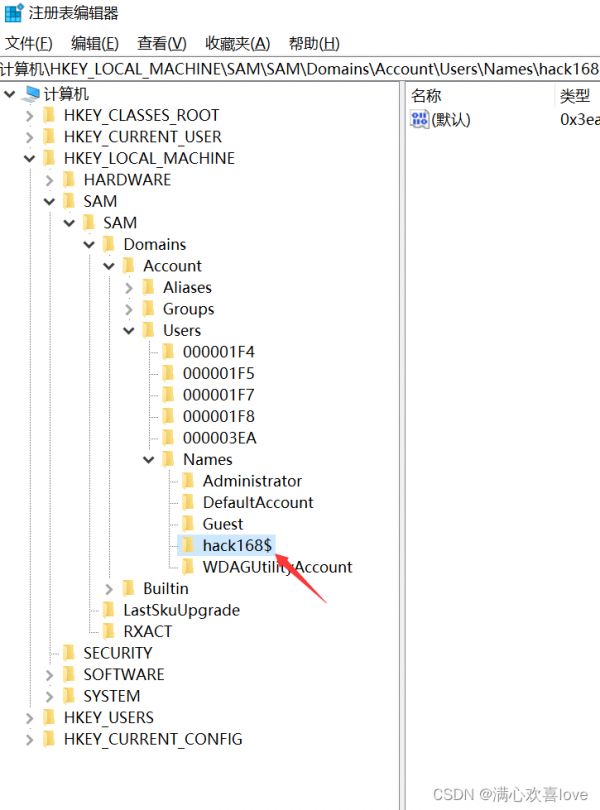Click the HKEY_CLASSES_ROOT folder icon
This screenshot has width=600, height=810.
[48, 116]
